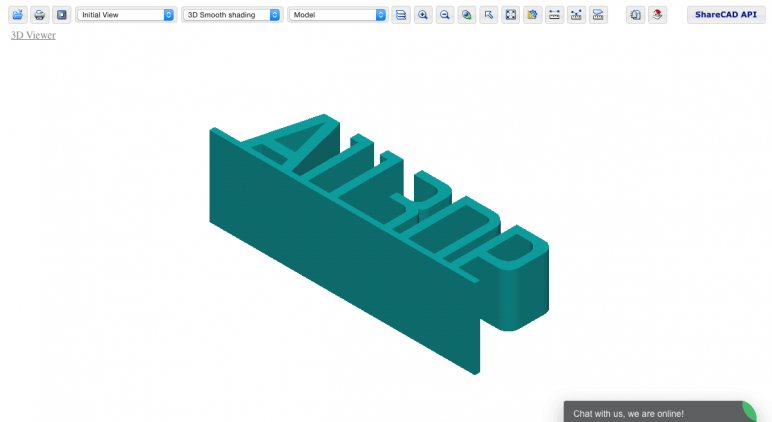
Task: Click the open file folder icon
Action: tap(18, 15)
